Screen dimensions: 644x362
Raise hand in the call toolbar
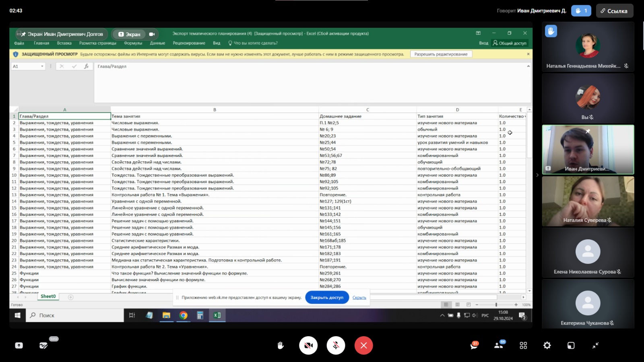pyautogui.click(x=281, y=346)
